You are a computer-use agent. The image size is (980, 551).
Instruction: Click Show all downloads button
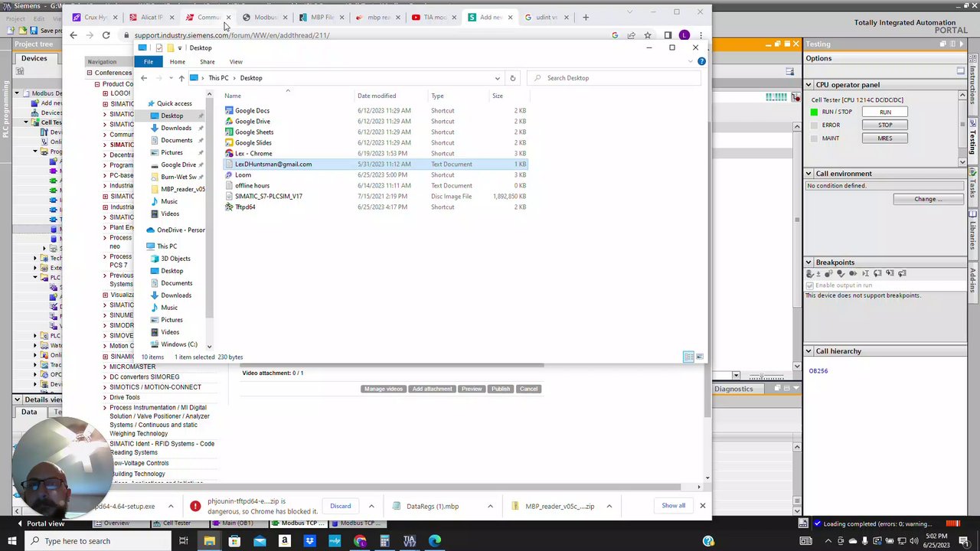pos(674,506)
